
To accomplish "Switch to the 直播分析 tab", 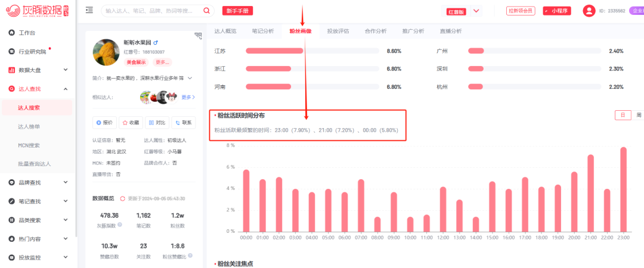I will pos(451,31).
